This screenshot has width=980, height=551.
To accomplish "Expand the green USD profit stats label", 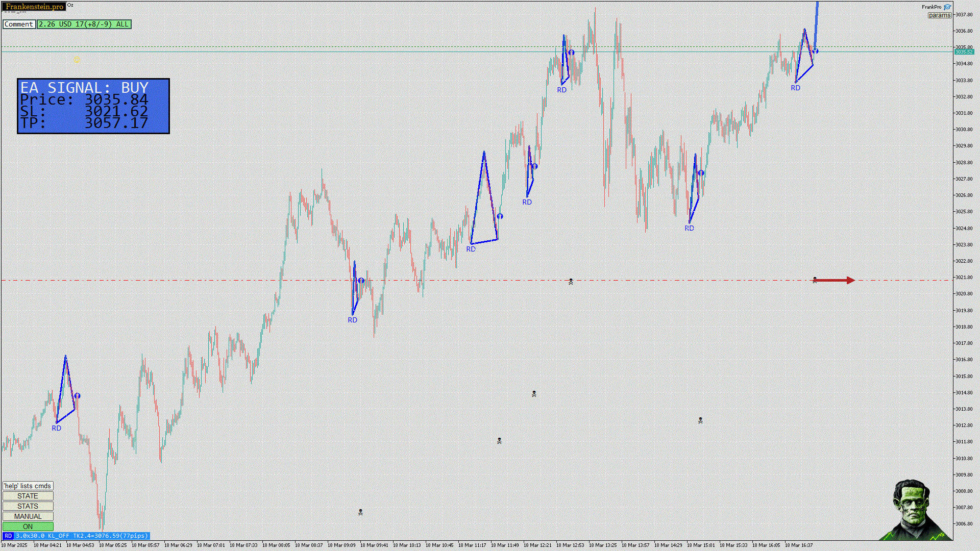I will point(84,24).
